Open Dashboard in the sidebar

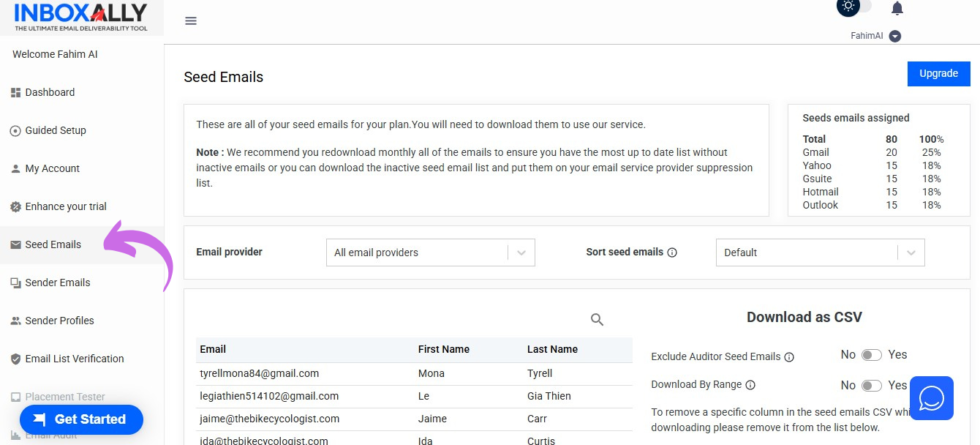pos(49,92)
